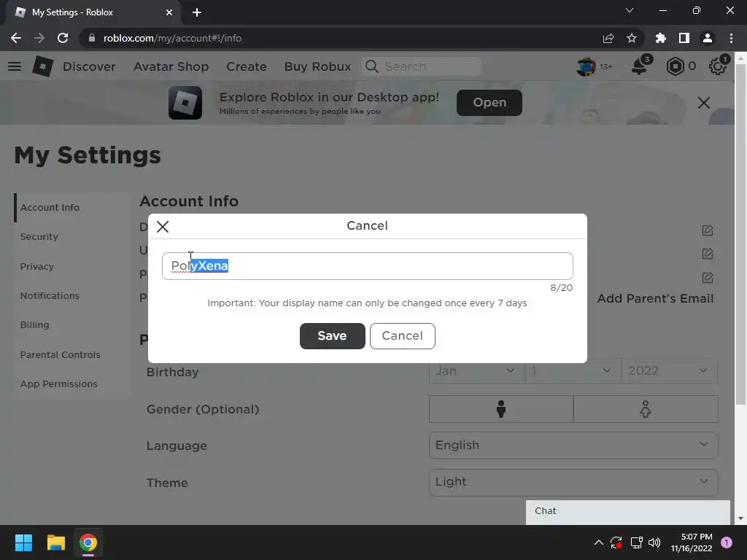747x560 pixels.
Task: Toggle the Chrome side panel icon
Action: 684,38
